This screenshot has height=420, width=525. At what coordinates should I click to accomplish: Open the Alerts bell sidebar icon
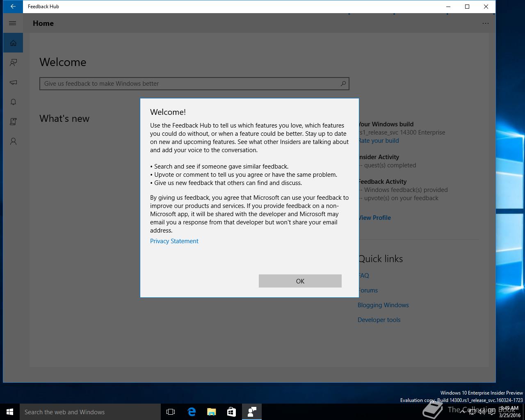pos(13,102)
